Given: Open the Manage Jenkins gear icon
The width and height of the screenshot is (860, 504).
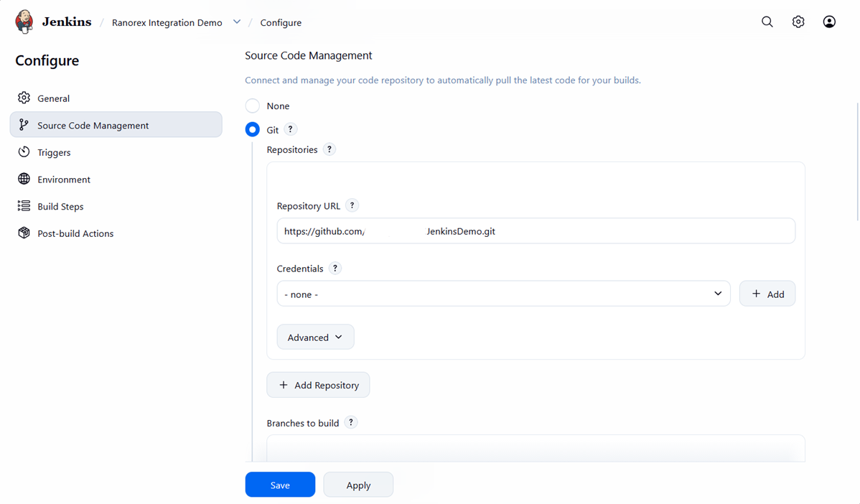Looking at the screenshot, I should pos(798,22).
